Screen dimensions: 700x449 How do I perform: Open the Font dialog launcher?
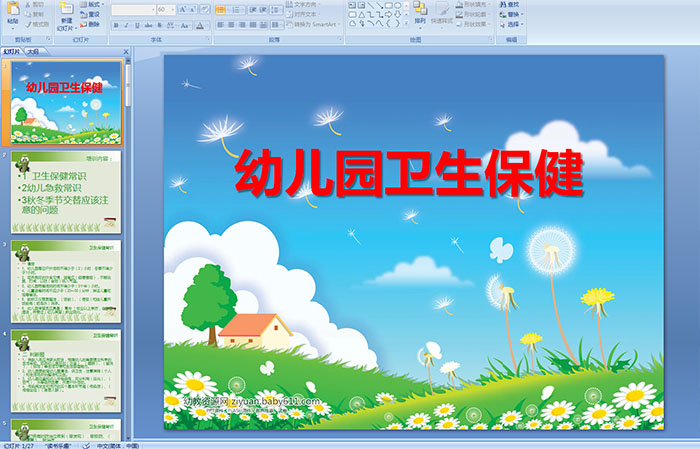click(208, 39)
